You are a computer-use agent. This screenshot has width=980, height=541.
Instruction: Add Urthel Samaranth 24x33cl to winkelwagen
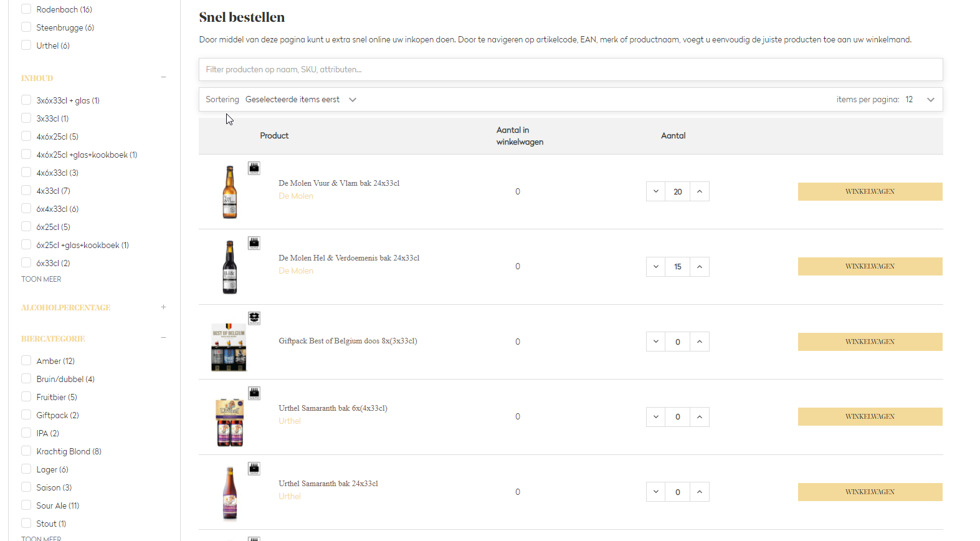point(870,492)
